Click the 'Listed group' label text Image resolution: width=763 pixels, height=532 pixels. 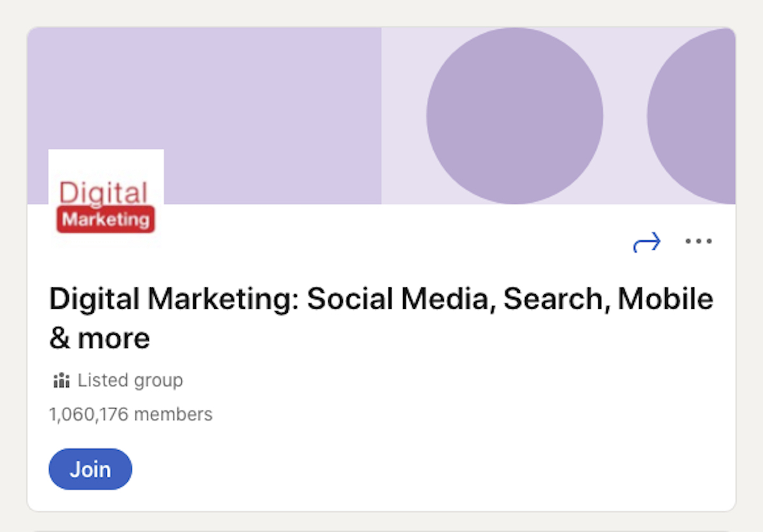coord(130,380)
